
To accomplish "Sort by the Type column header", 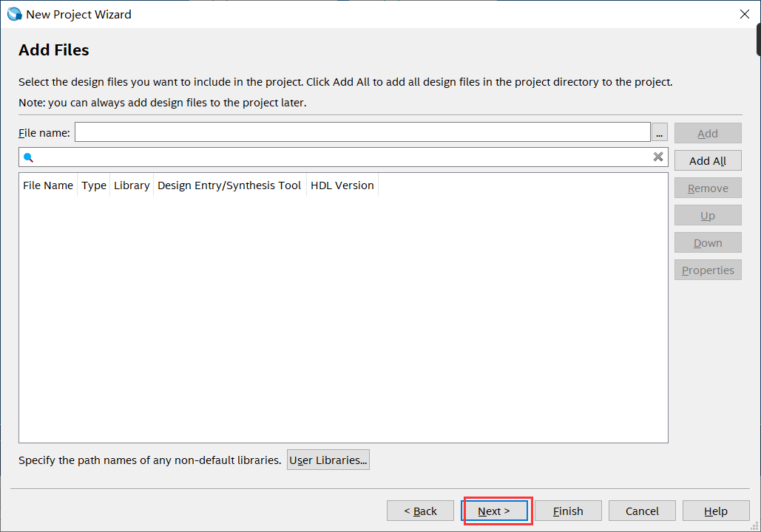I will coord(94,185).
